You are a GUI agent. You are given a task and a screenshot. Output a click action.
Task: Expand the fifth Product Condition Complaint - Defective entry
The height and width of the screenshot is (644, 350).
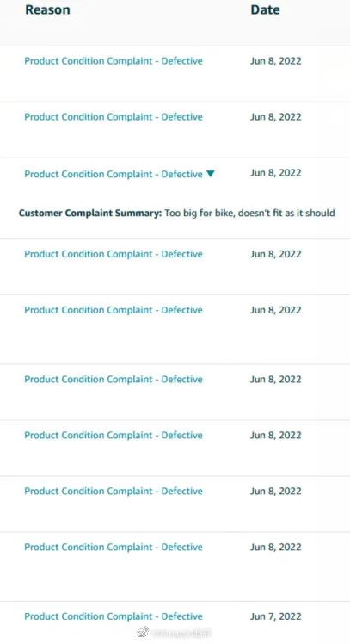click(114, 310)
